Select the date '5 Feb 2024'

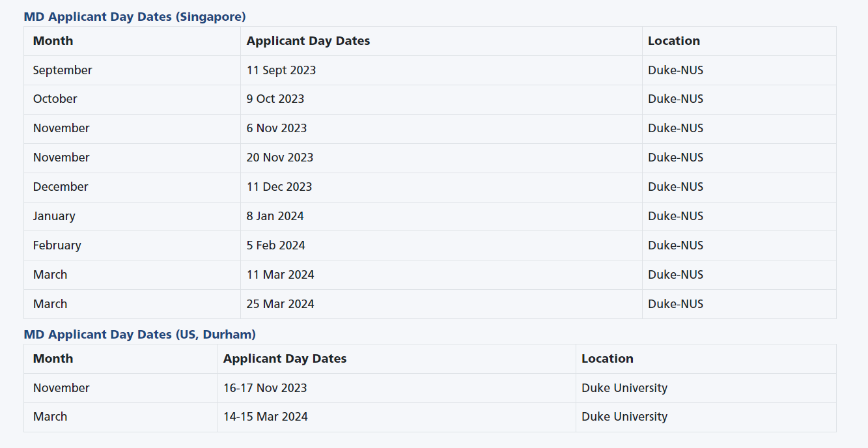276,245
